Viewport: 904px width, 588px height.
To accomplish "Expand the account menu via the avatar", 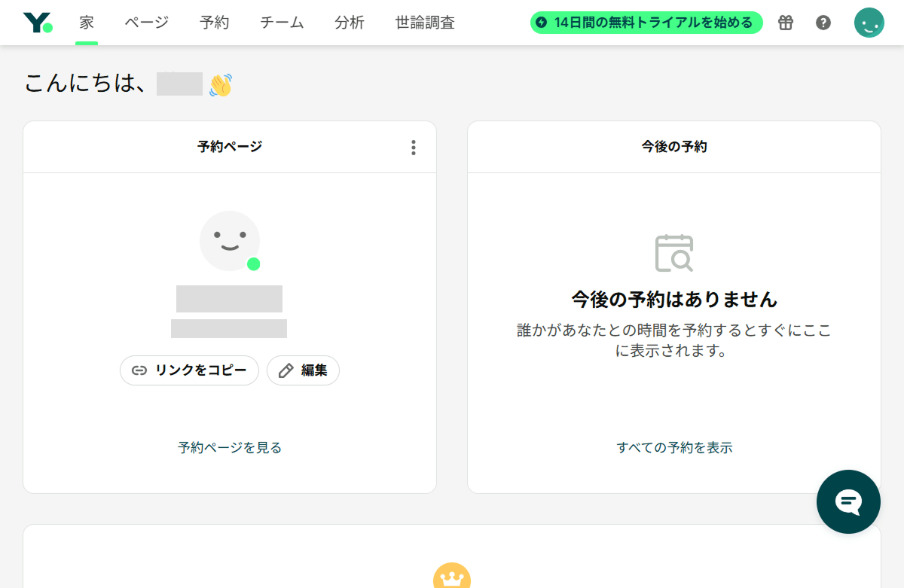I will (869, 23).
